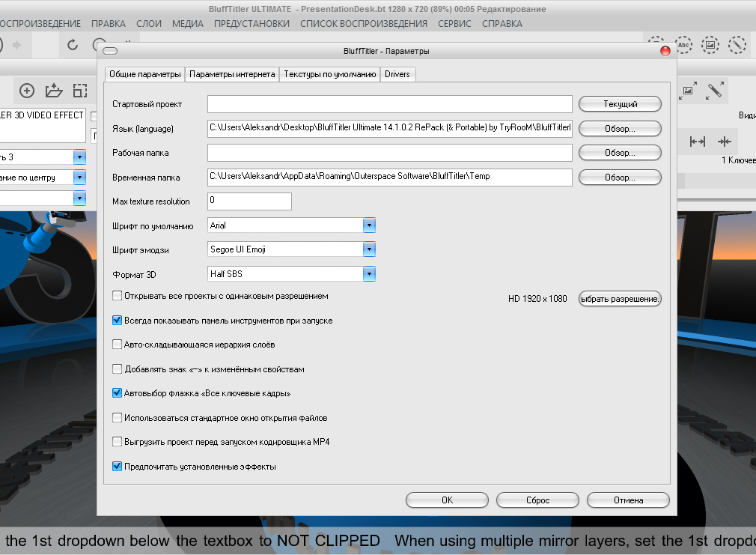
Task: Click the 'Отмена' cancel button
Action: point(628,500)
